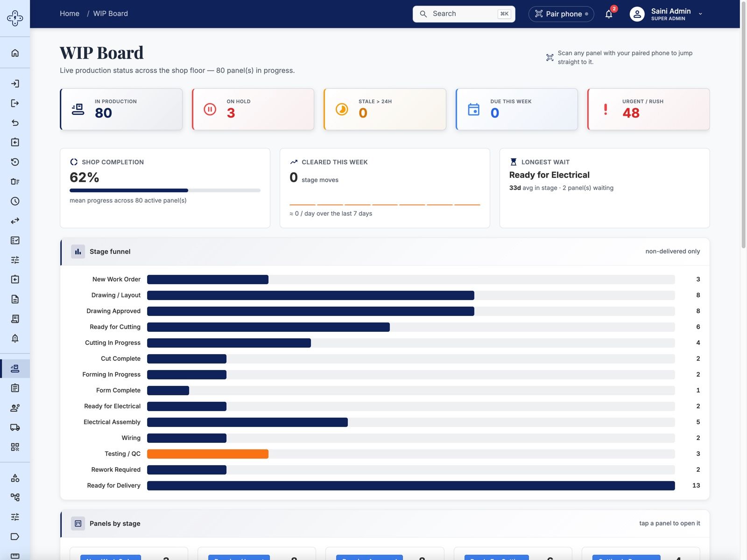Click the sign-in arrow sidebar icon
This screenshot has width=747, height=560.
pos(15,84)
